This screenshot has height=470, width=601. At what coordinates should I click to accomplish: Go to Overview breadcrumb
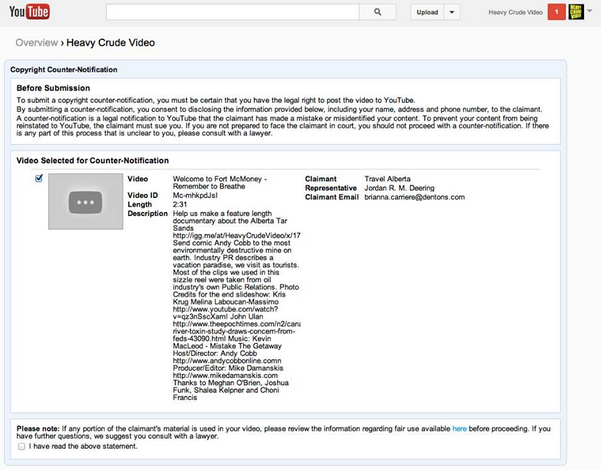(36, 43)
